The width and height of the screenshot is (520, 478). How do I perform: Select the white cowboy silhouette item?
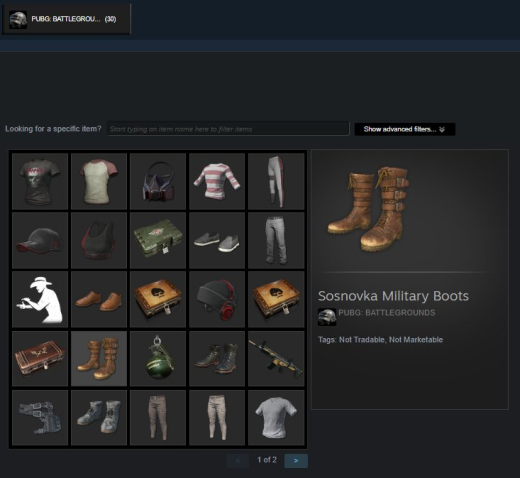[x=40, y=299]
